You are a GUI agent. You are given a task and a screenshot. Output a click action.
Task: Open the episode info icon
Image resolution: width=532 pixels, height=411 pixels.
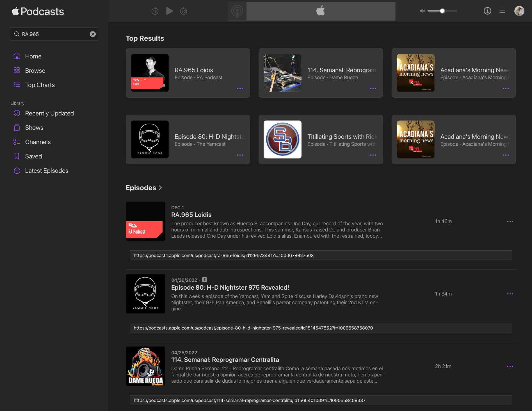(487, 11)
